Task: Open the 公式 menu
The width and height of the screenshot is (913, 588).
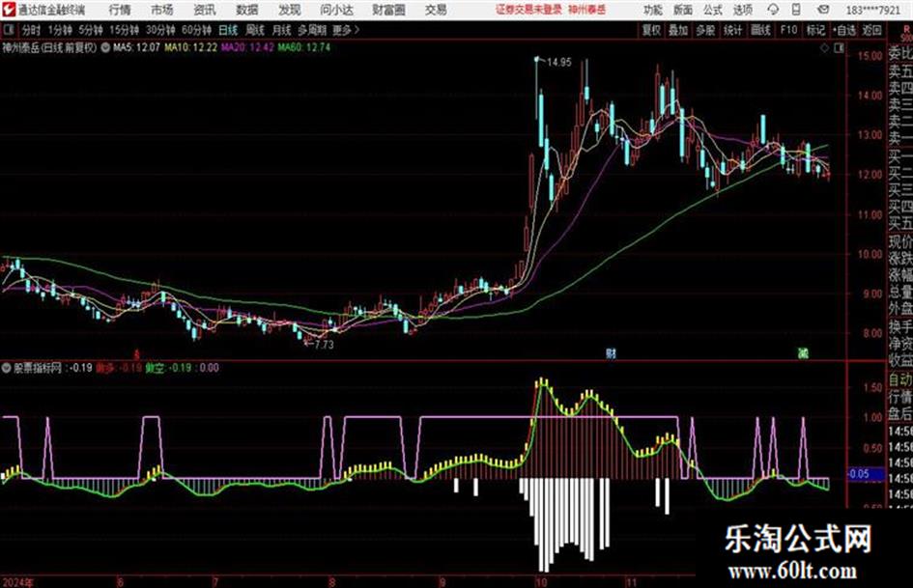Action: coord(713,10)
